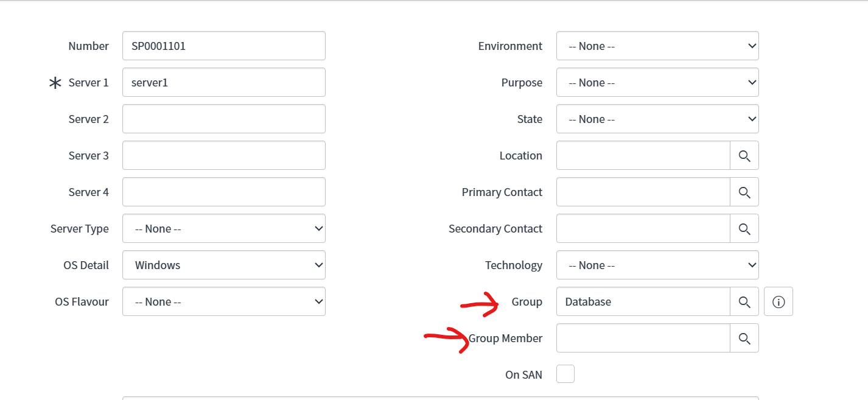Click the Group field containing Database
The image size is (868, 400).
pos(643,301)
